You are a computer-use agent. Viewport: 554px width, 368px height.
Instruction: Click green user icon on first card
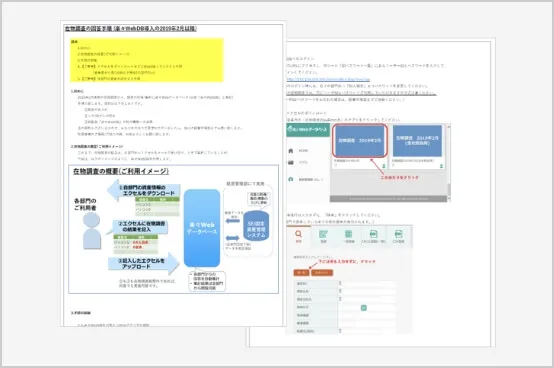point(383,166)
